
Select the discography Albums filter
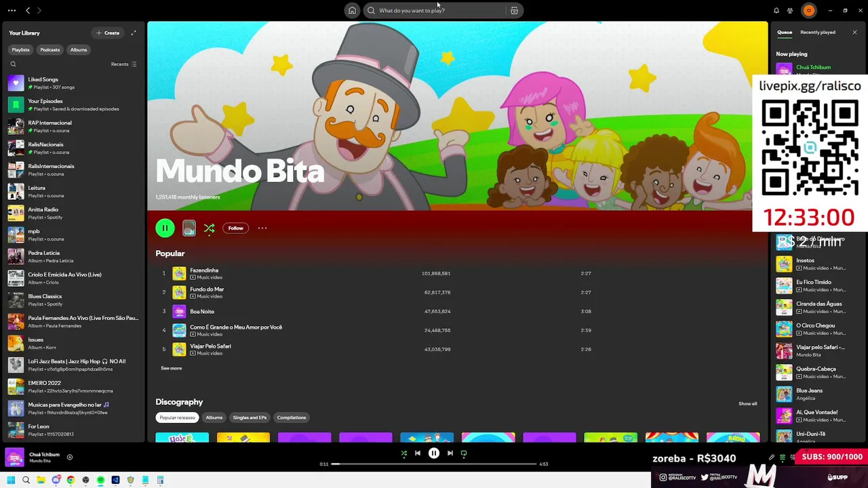[x=214, y=418]
